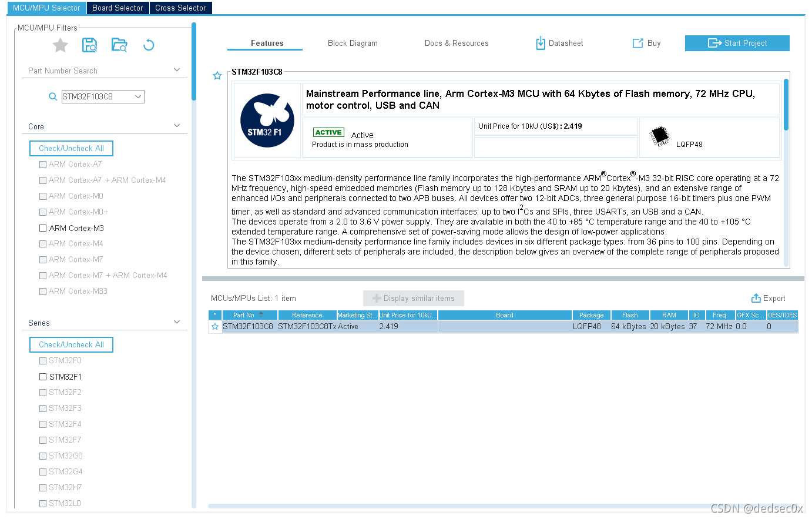The image size is (812, 519).
Task: Check the ARM Cortex-M7 box
Action: click(43, 260)
